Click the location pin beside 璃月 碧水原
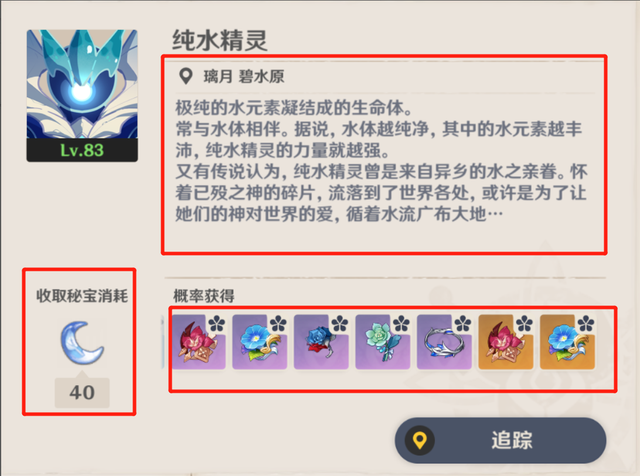Image resolution: width=640 pixels, height=476 pixels. (186, 76)
